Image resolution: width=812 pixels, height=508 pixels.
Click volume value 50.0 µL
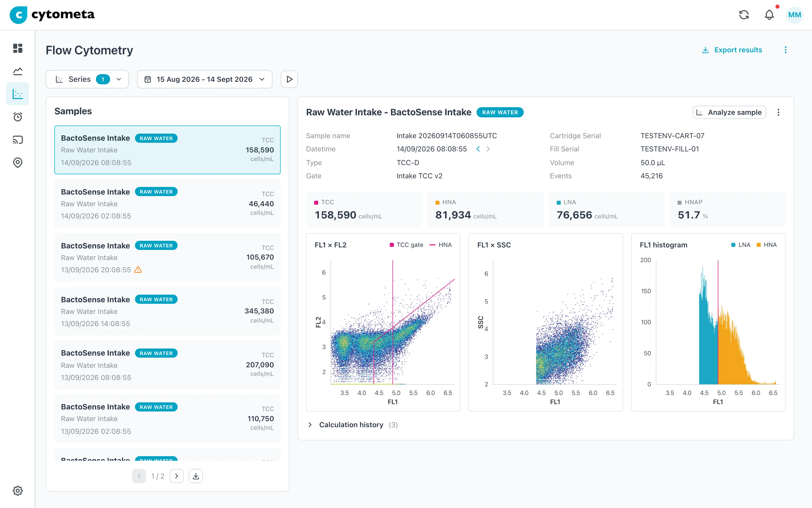pyautogui.click(x=653, y=163)
